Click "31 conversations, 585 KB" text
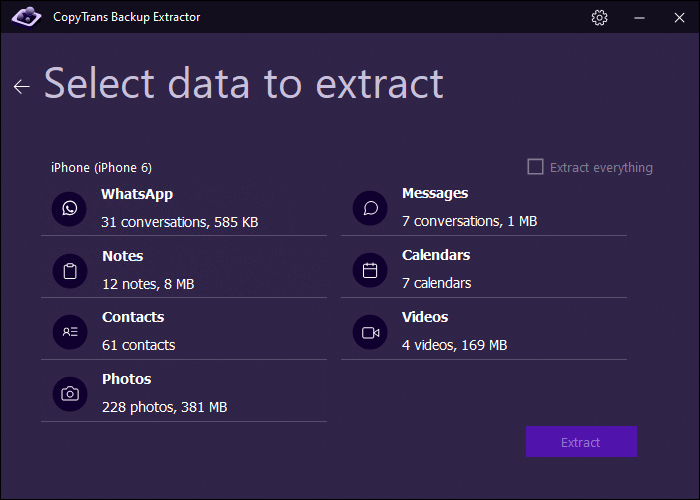Screen dimensions: 700x500 pos(179,222)
